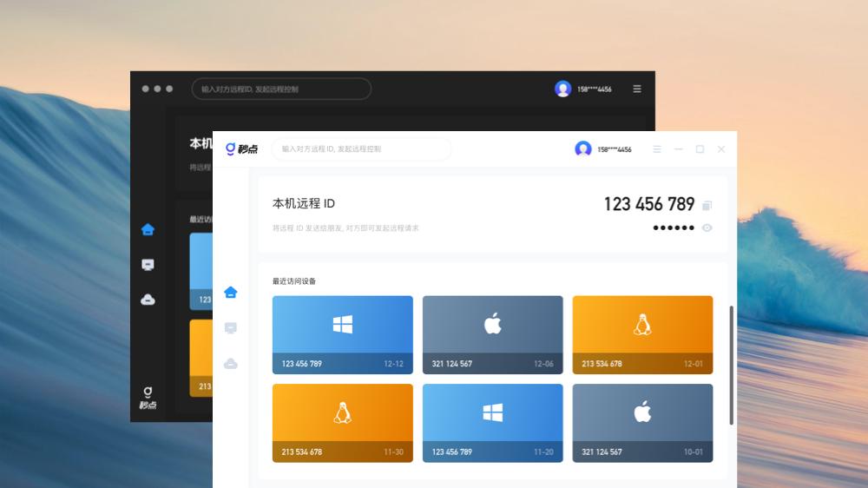Click the vertical scrollbar in the light window
Viewport: 868px width, 488px height.
[x=731, y=365]
